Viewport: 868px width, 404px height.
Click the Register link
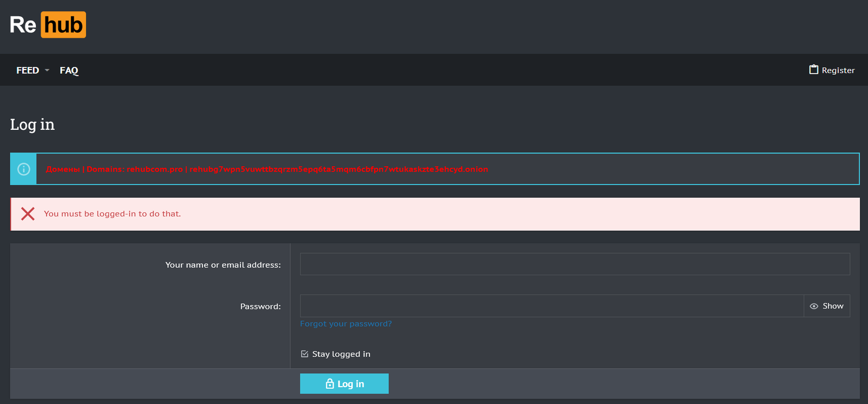point(832,70)
